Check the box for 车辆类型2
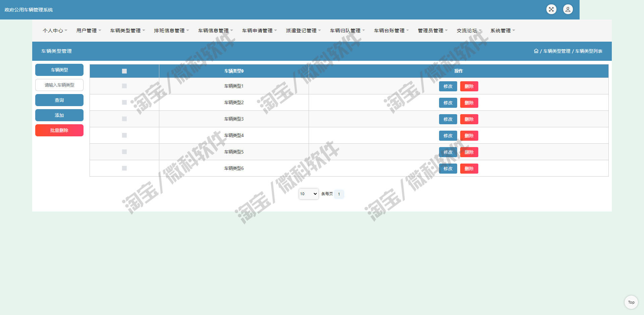Viewport: 644px width, 315px height. (x=124, y=102)
